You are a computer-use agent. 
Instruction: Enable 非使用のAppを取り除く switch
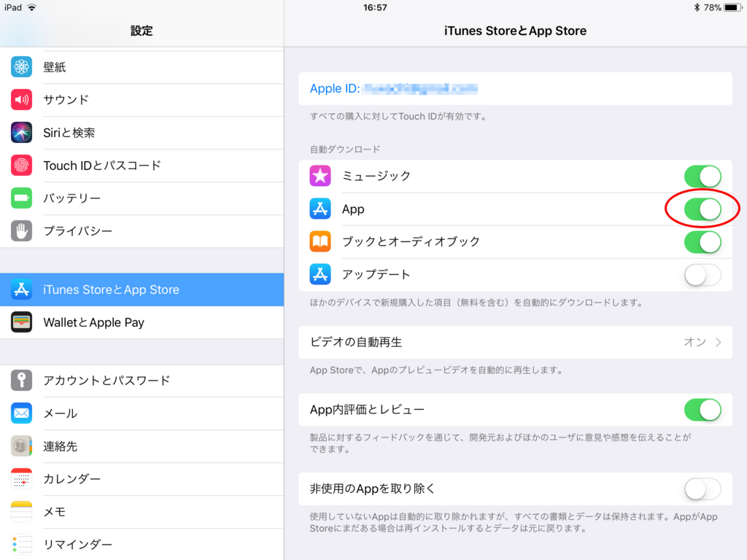(x=703, y=489)
